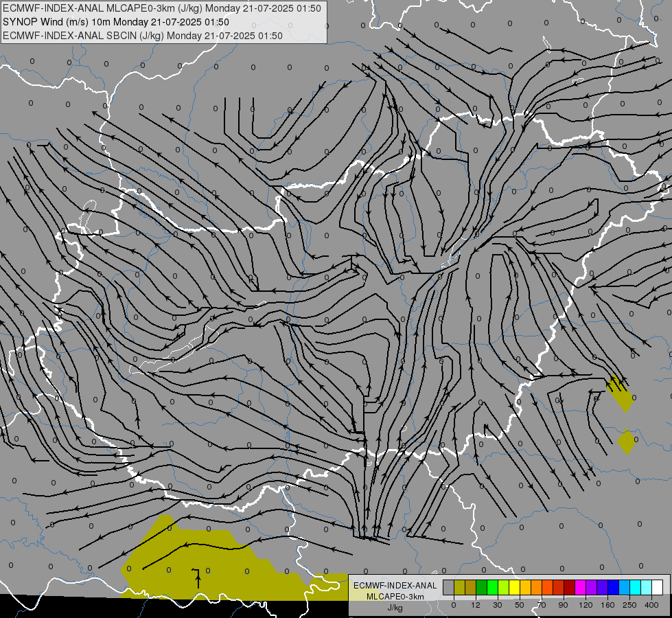Select the magenta swatch in the color legend
Screen dimensions: 672x618
(x=580, y=587)
